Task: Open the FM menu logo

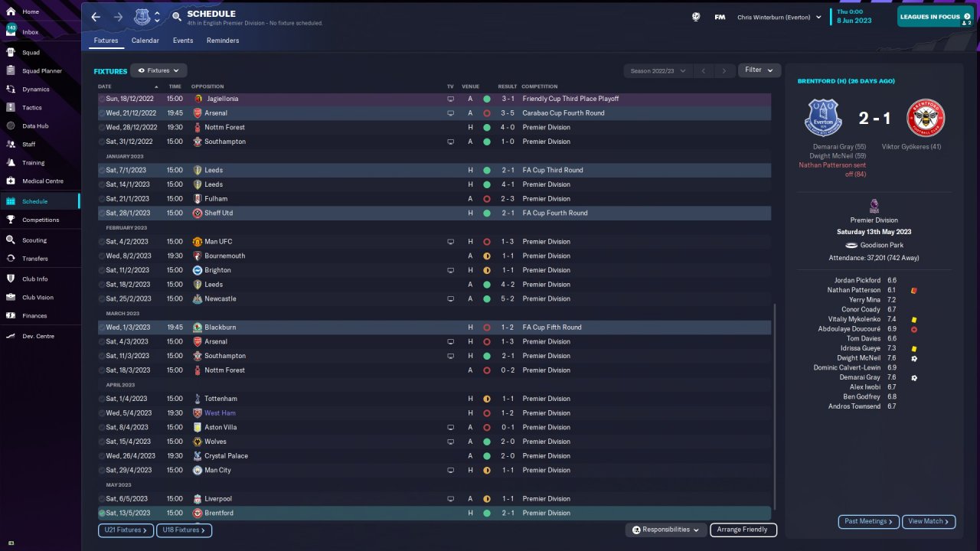Action: point(720,17)
